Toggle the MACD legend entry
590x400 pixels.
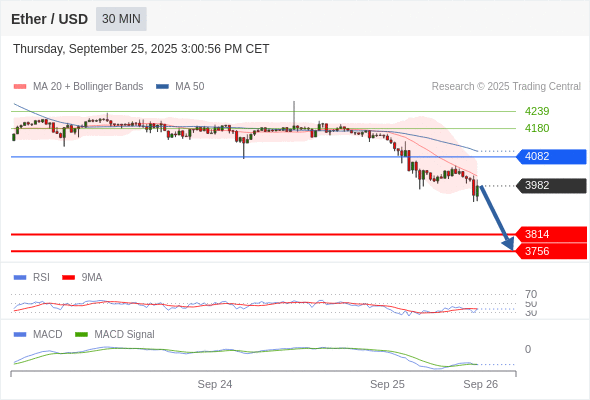pos(38,334)
